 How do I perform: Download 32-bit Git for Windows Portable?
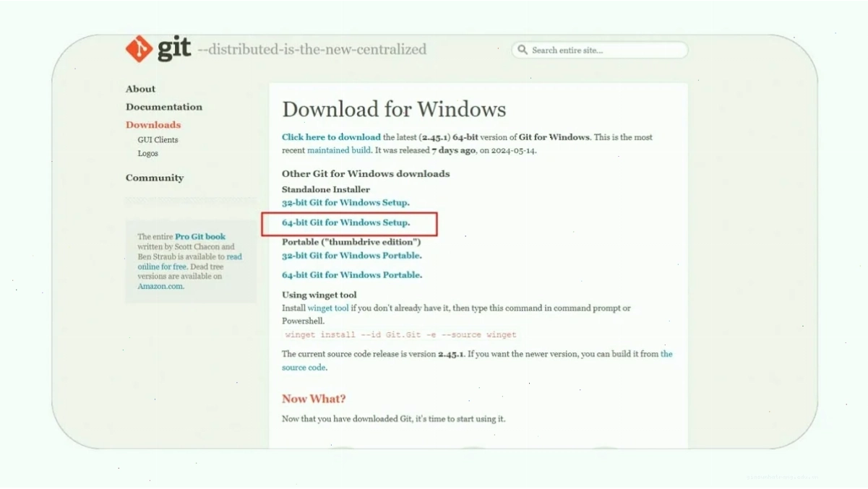tap(352, 256)
